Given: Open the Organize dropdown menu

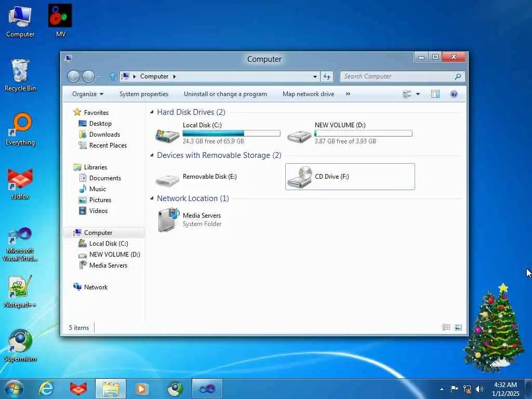Looking at the screenshot, I should pyautogui.click(x=88, y=94).
